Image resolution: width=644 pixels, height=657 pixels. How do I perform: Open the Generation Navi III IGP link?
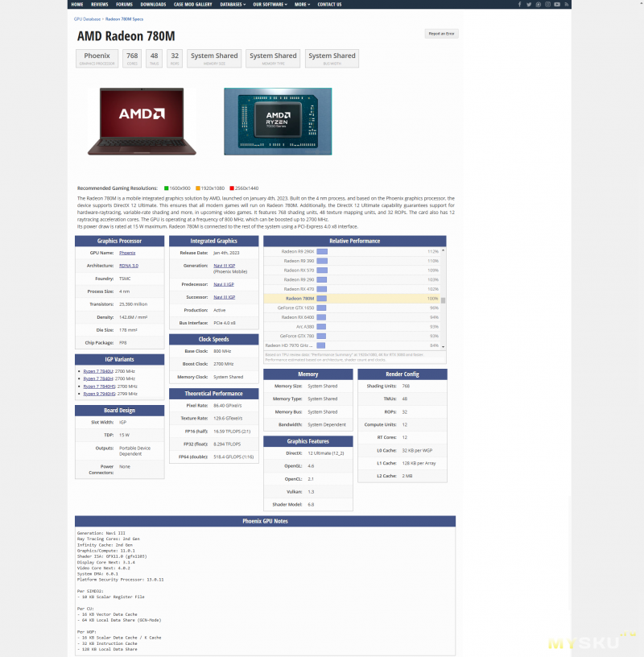(224, 266)
